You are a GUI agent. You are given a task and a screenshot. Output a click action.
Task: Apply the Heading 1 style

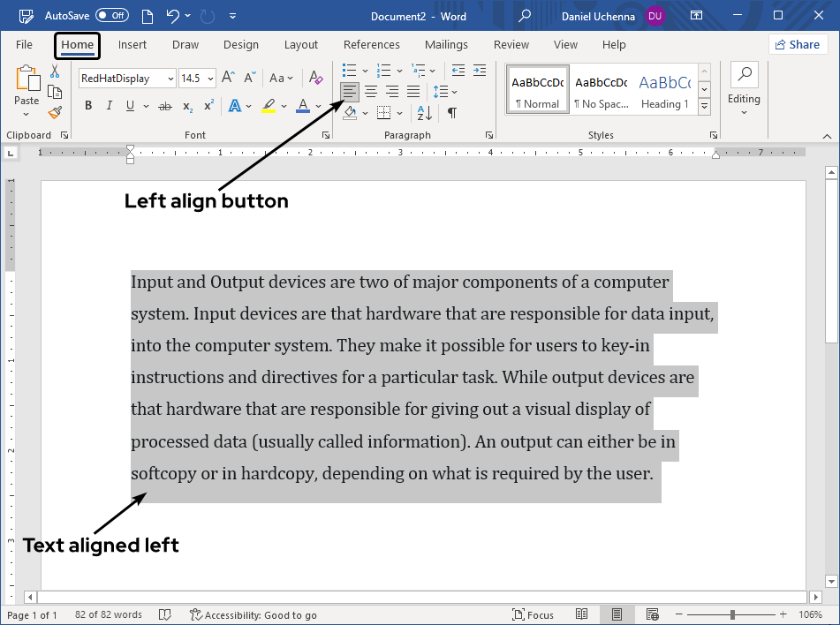point(664,91)
